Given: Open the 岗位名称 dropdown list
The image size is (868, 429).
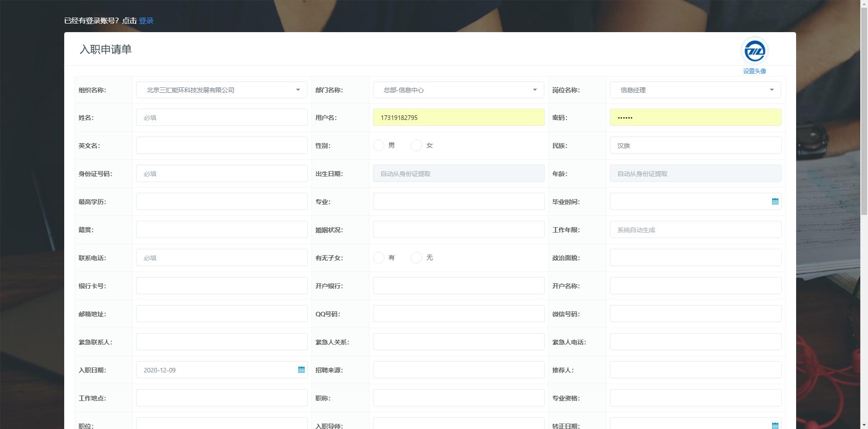Looking at the screenshot, I should pyautogui.click(x=695, y=90).
